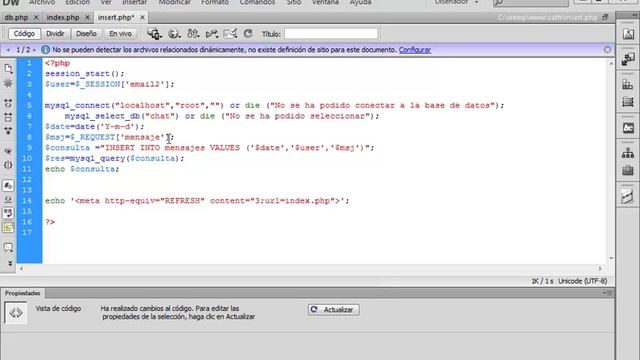This screenshot has height=360, width=640.
Task: Open the Archivo menu
Action: [x=42, y=2]
